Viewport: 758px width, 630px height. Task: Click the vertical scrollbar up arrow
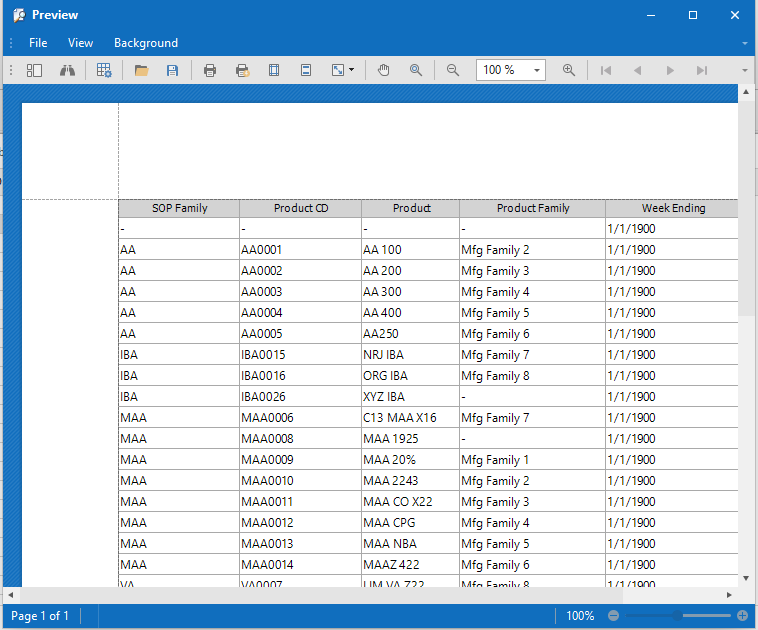tap(746, 92)
